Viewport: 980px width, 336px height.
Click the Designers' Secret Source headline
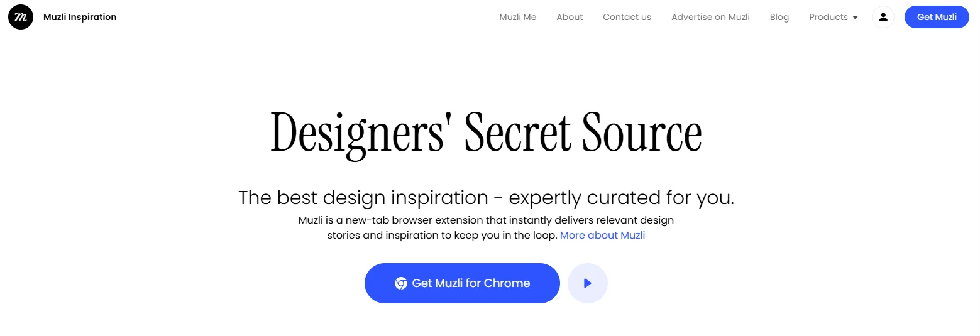(x=486, y=133)
